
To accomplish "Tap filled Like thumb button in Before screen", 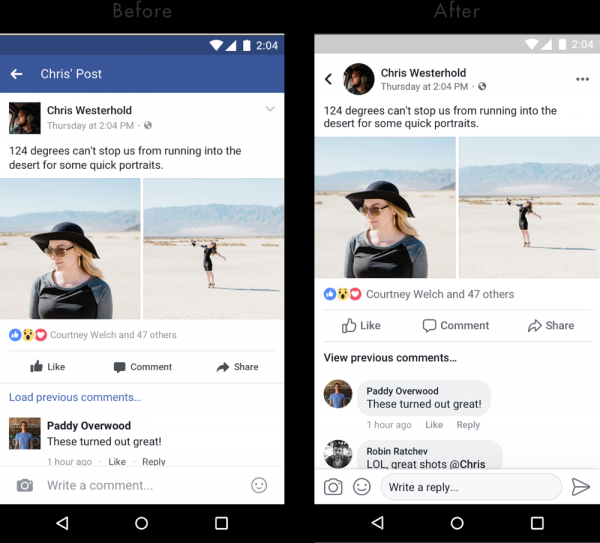I will (47, 367).
